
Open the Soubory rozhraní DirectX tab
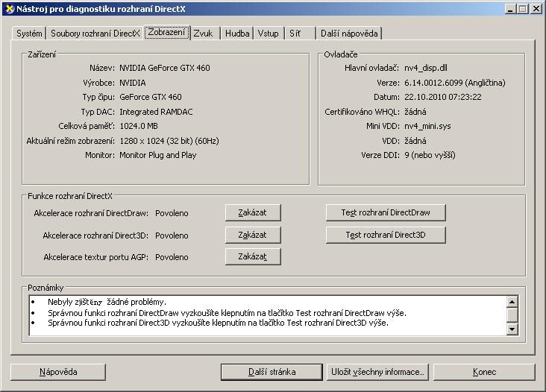95,34
